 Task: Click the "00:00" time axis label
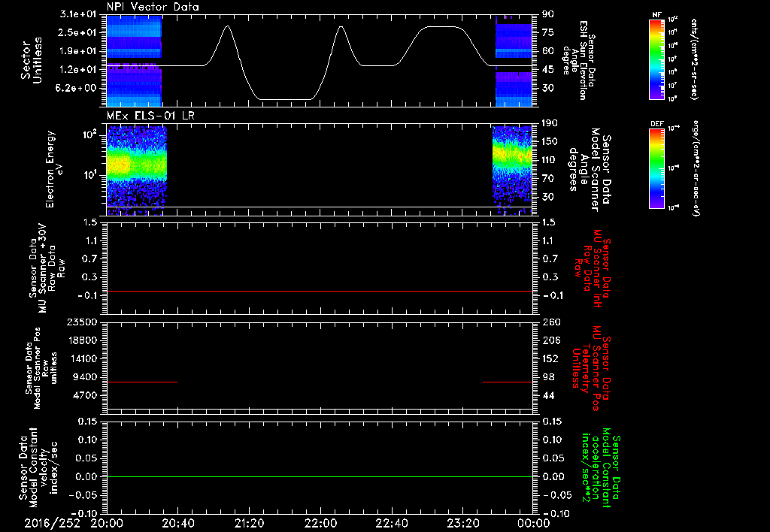533,523
